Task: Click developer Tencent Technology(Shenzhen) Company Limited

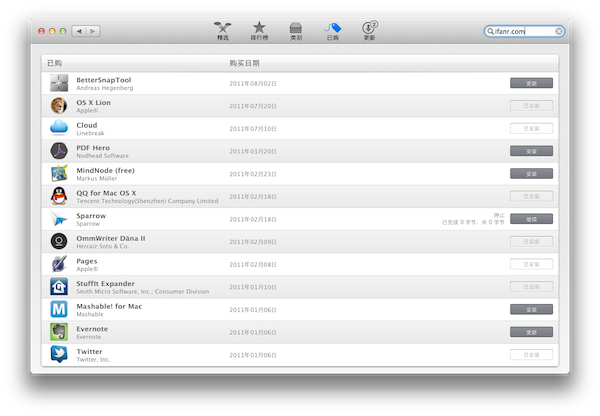Action: [147, 201]
